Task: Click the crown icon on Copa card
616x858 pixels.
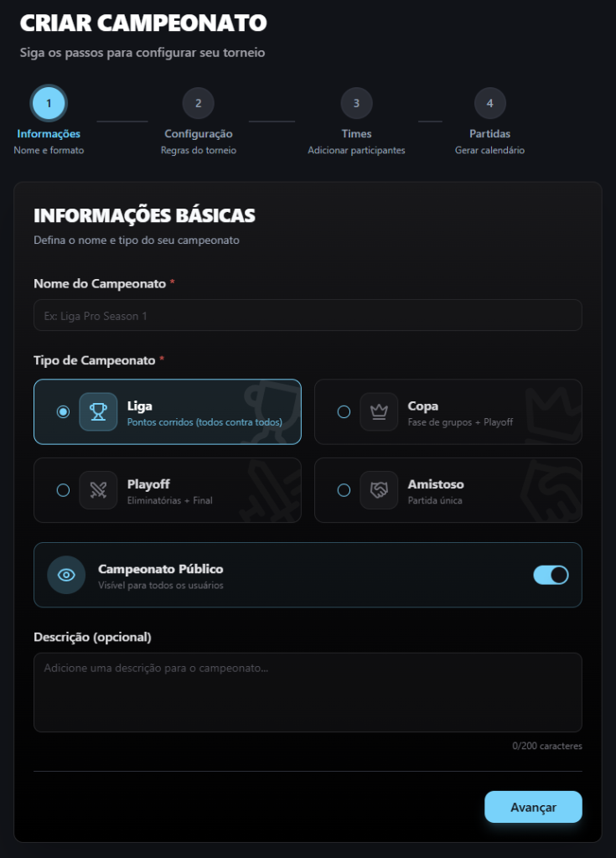Action: coord(379,411)
